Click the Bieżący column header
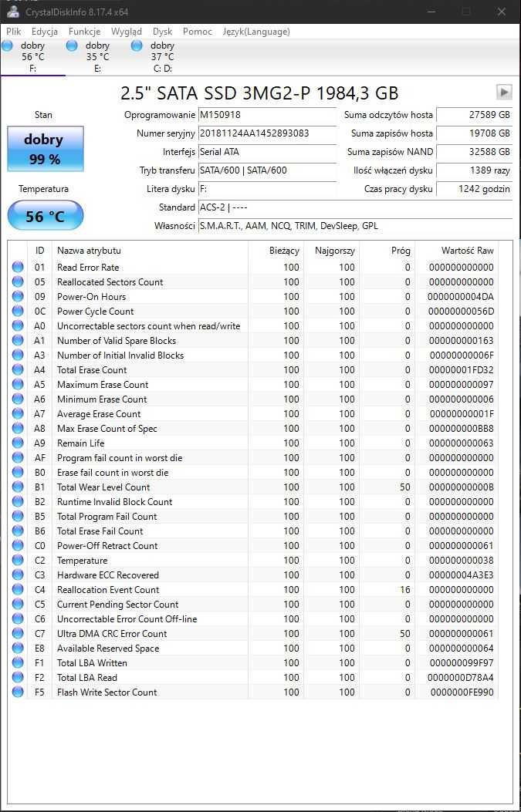 pos(276,251)
